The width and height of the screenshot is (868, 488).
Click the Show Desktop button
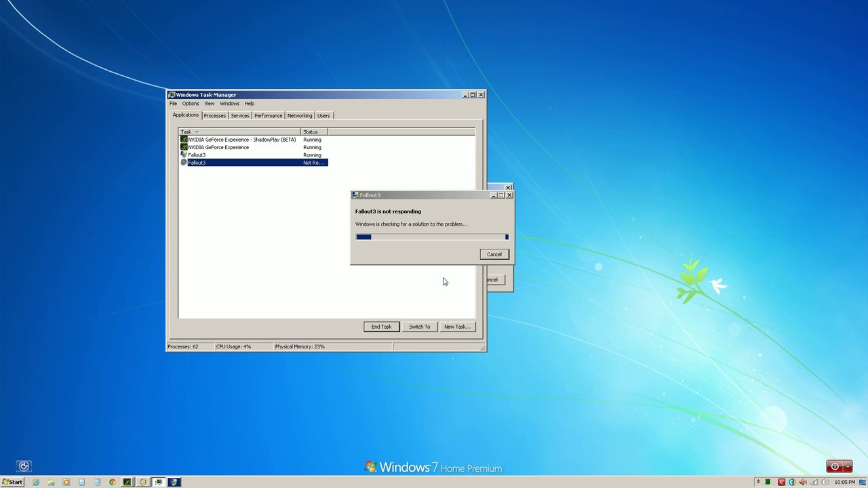863,482
